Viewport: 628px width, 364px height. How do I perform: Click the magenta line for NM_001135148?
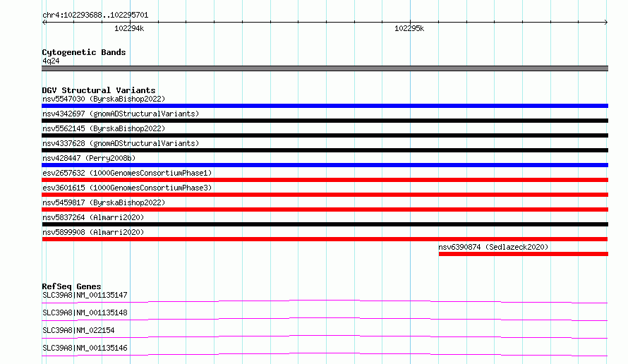point(325,319)
